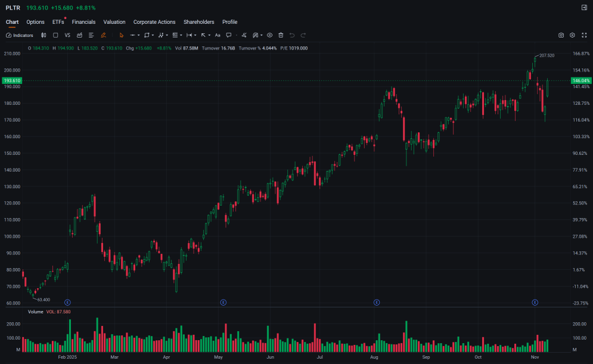Image resolution: width=593 pixels, height=364 pixels.
Task: Select the orange cursor pointer tool
Action: click(122, 35)
